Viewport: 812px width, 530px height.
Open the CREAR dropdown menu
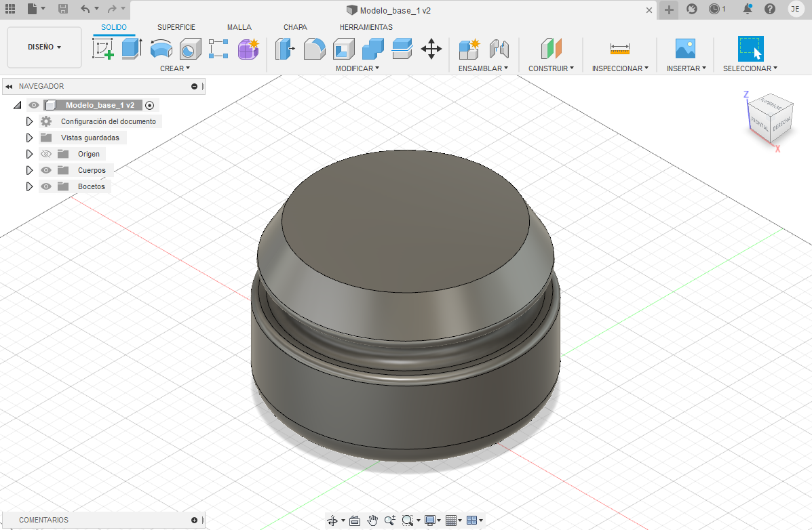click(x=175, y=68)
